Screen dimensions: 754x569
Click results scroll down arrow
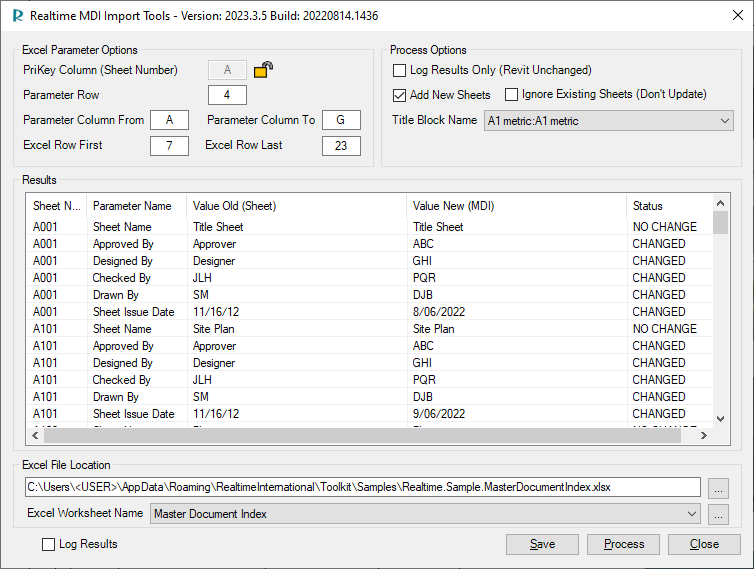pyautogui.click(x=720, y=419)
